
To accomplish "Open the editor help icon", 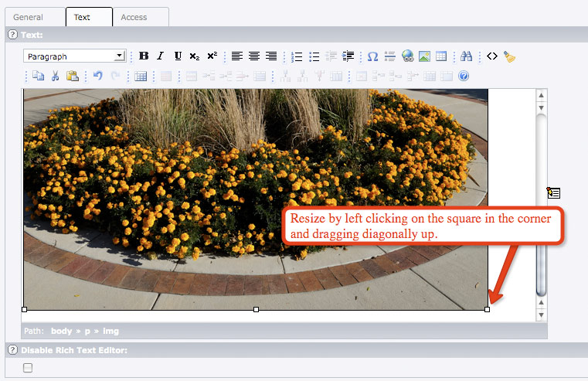I will [464, 76].
